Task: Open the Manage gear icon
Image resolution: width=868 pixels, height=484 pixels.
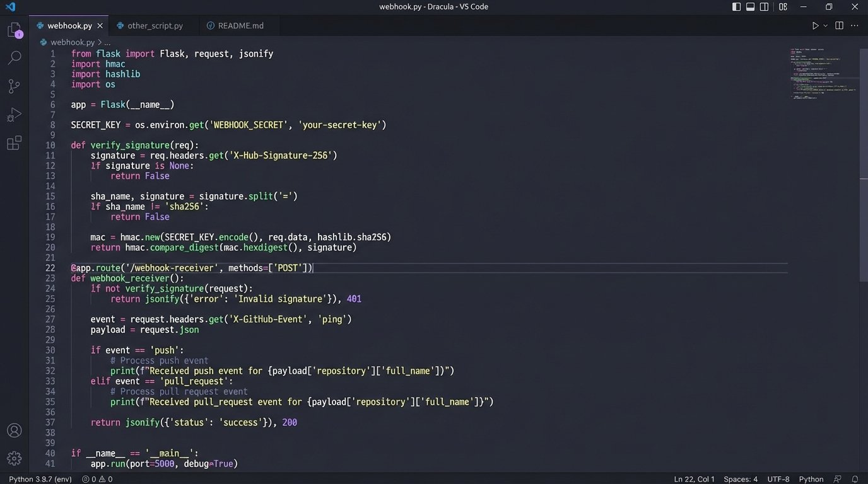Action: pyautogui.click(x=14, y=458)
